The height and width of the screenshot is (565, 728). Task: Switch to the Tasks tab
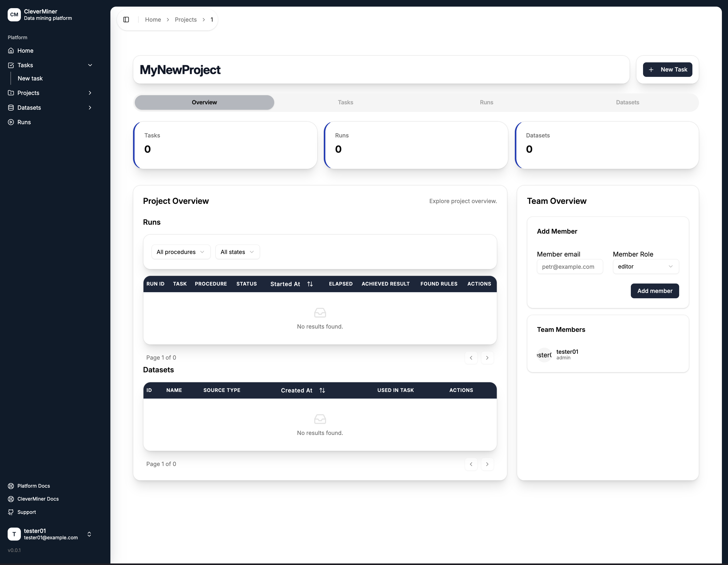tap(345, 102)
